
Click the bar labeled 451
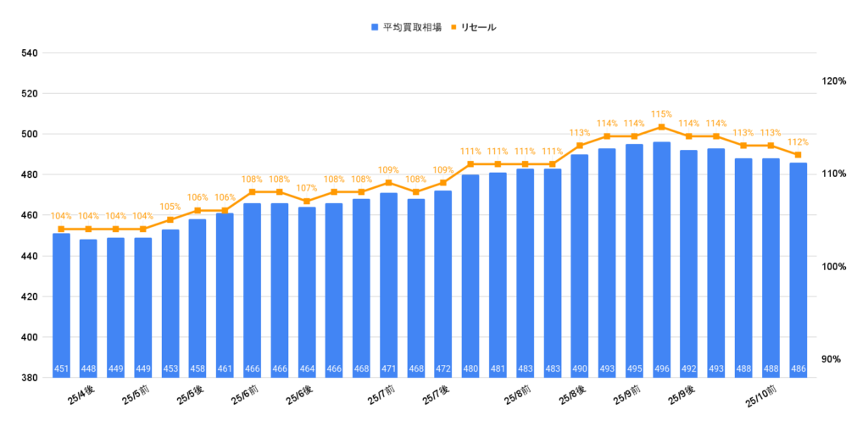pos(62,305)
